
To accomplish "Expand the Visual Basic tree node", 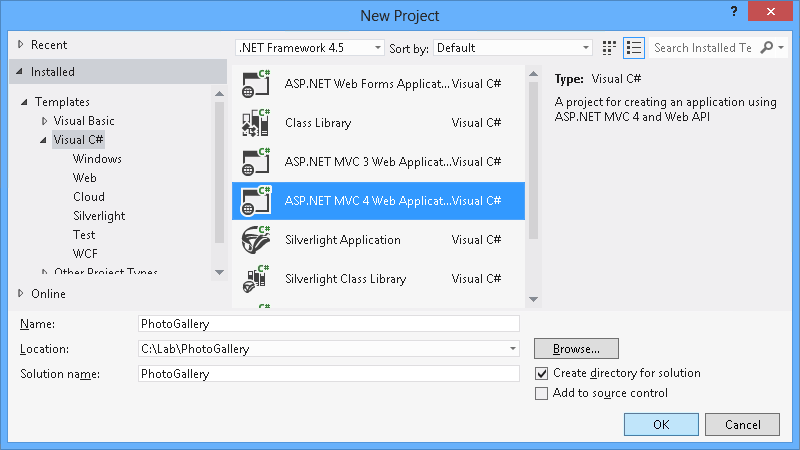I will point(45,121).
